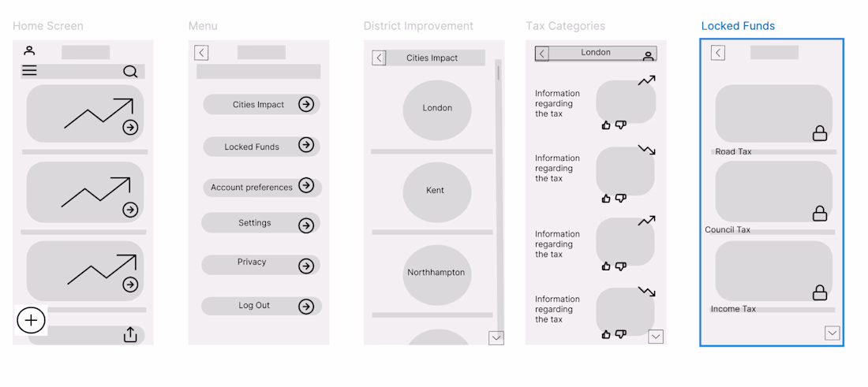Viewport: 868px width, 387px height.
Task: Click the Log Out button
Action: (x=261, y=306)
